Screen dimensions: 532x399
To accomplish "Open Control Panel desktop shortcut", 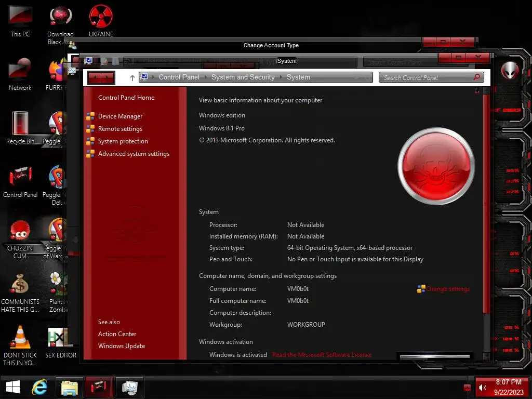I will (x=20, y=181).
